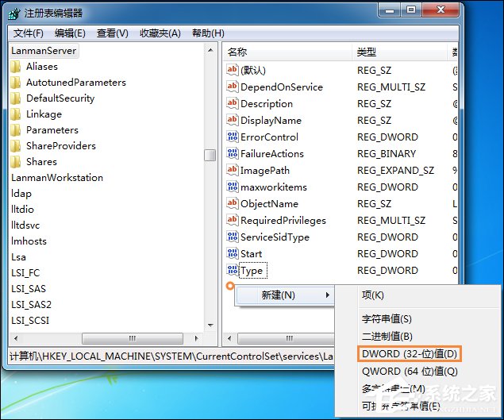Open the 新建(N) submenu entry
Viewport: 504px width, 420px height.
pyautogui.click(x=285, y=295)
